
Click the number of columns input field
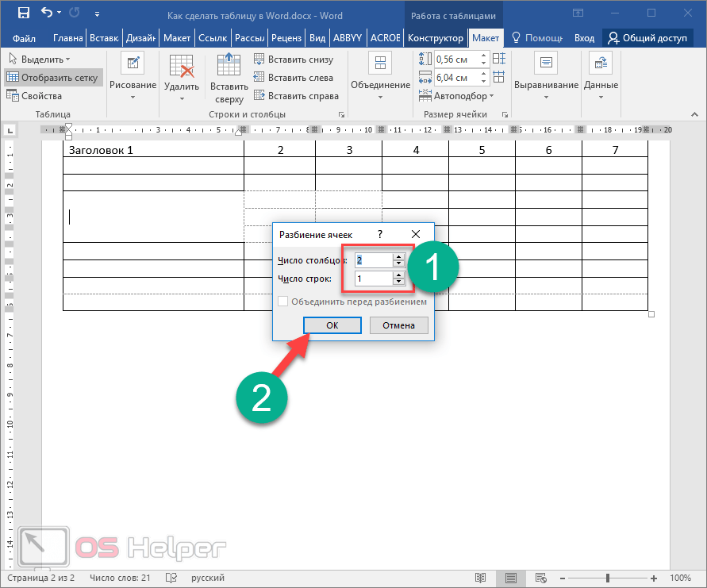coord(373,260)
